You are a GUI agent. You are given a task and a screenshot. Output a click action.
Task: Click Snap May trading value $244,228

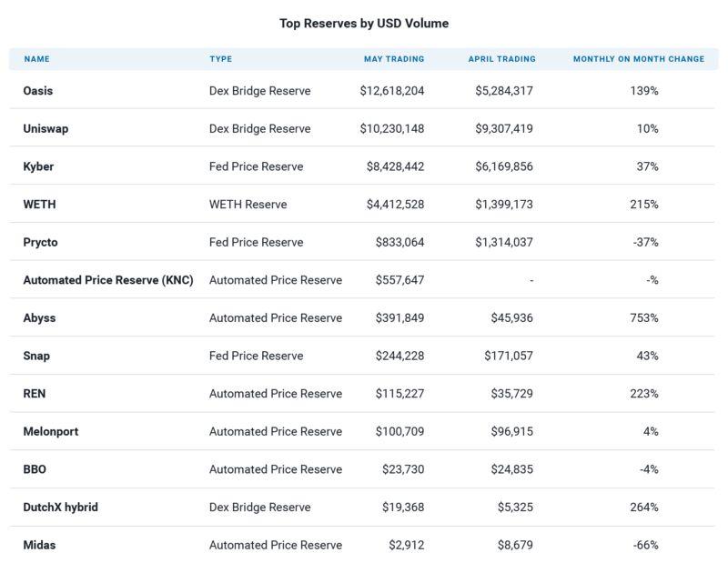point(399,356)
